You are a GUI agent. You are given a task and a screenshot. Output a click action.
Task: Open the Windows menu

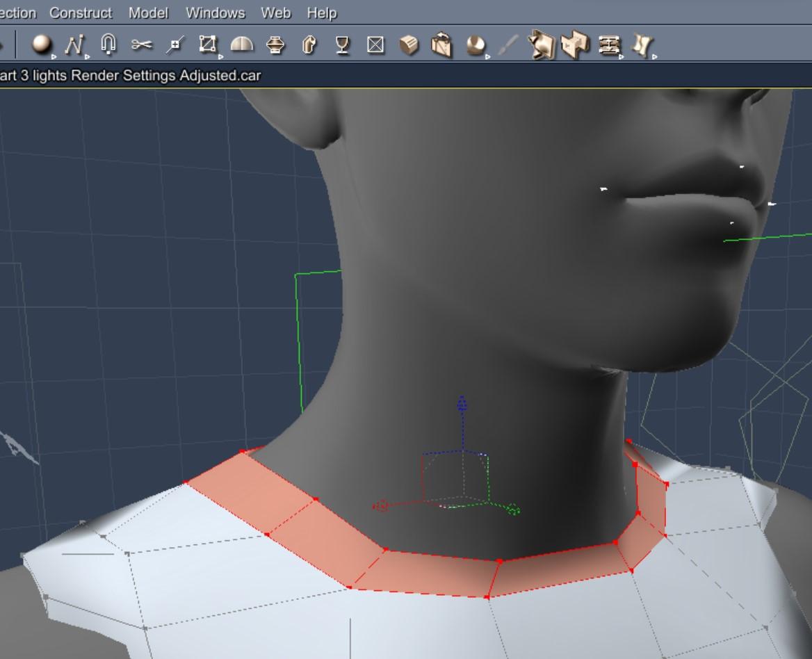[216, 13]
